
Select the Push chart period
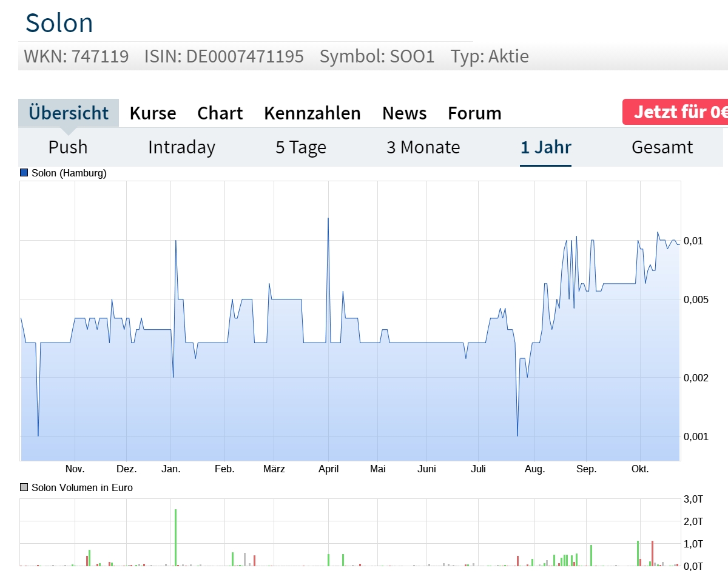68,147
